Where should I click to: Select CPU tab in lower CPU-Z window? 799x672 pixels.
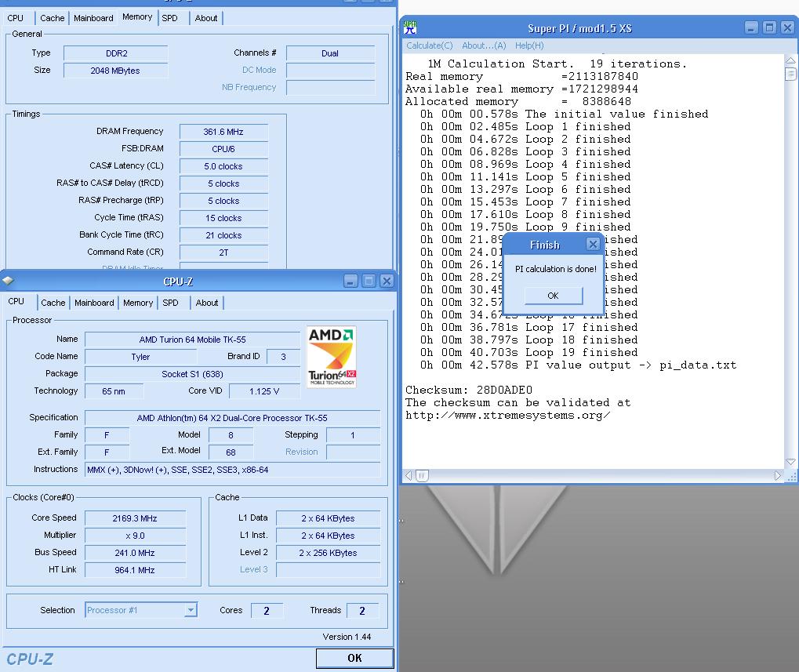(x=16, y=301)
